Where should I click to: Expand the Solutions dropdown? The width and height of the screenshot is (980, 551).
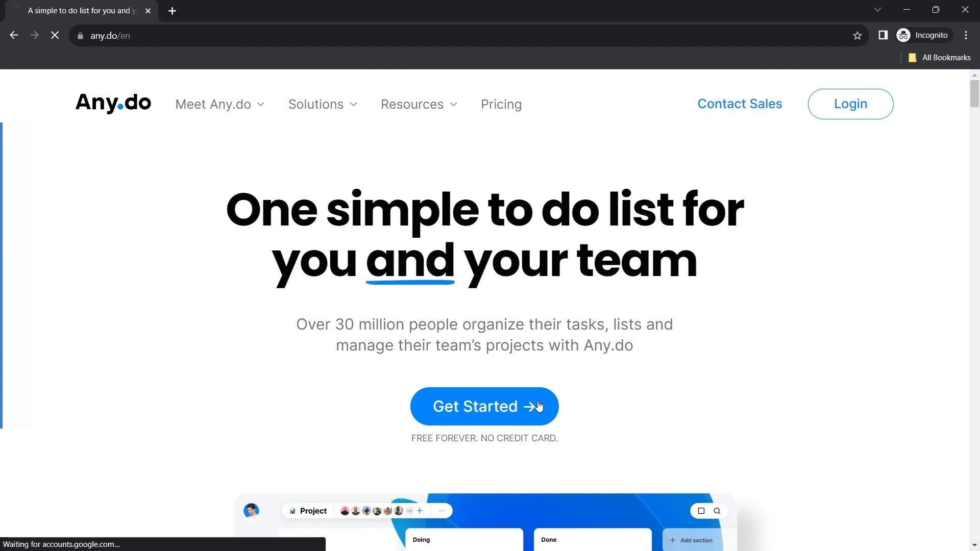point(323,104)
